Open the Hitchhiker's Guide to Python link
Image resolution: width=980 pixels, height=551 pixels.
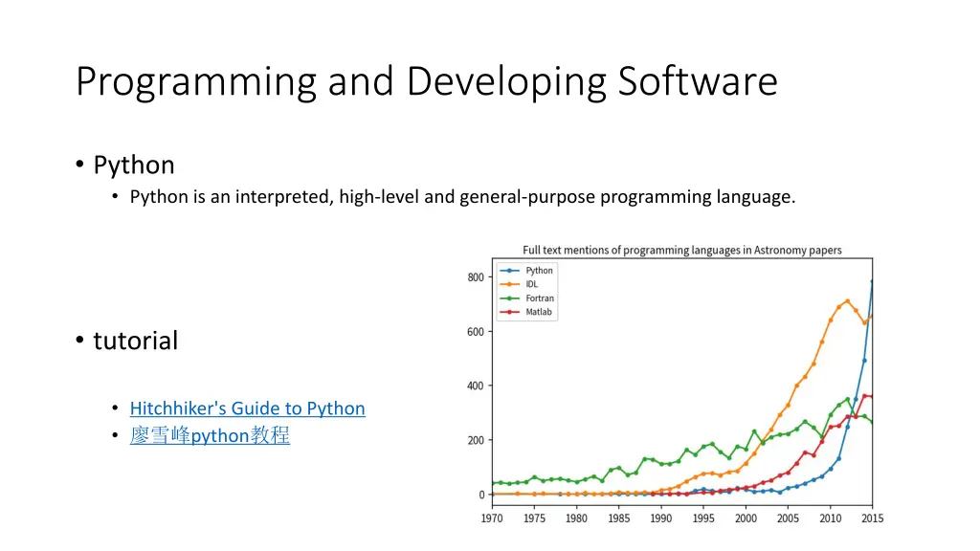click(x=247, y=408)
